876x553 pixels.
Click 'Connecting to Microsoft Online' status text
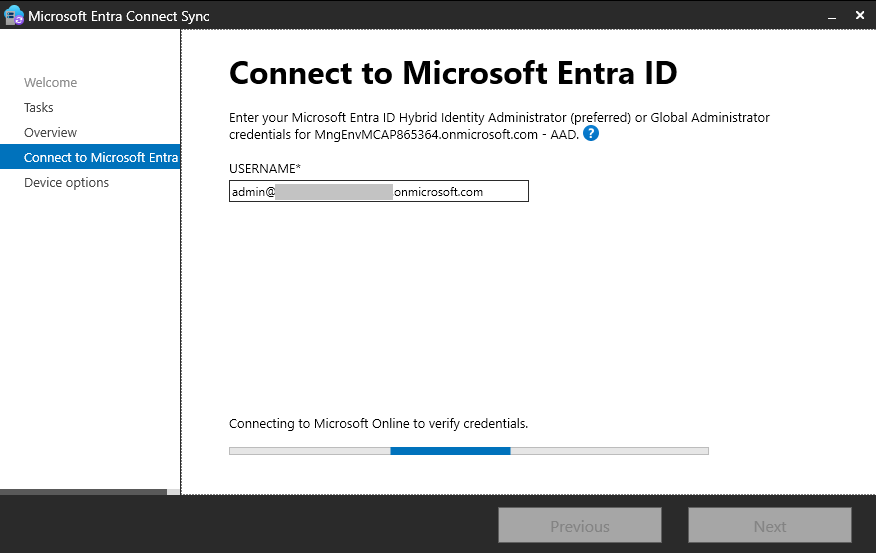[x=378, y=423]
